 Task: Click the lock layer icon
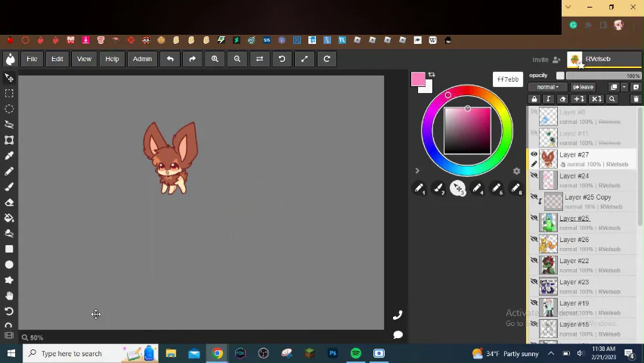[x=534, y=99]
